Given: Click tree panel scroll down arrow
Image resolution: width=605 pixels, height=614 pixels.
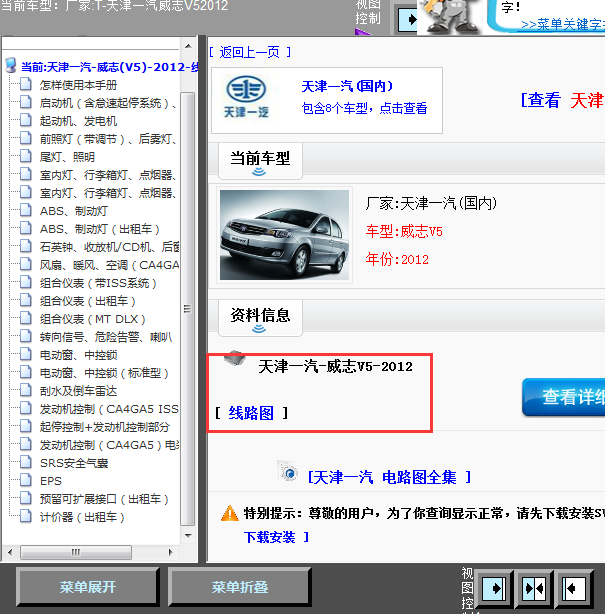Looking at the screenshot, I should coord(188,536).
